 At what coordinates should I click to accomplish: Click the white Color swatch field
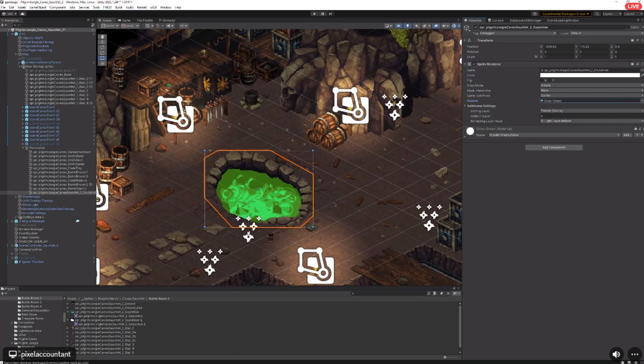tap(590, 75)
